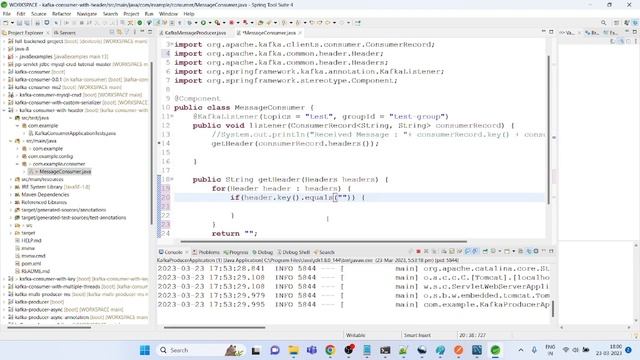Collapse the src/test/java folder
Image resolution: width=640 pixels, height=360 pixels.
11,118
